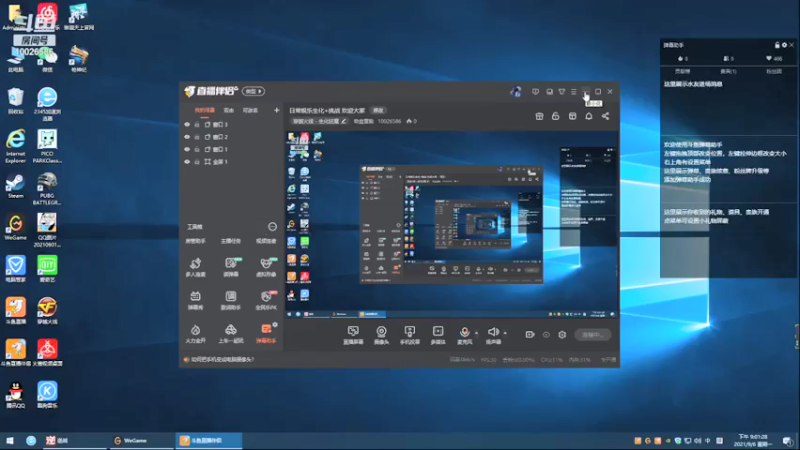The height and width of the screenshot is (450, 800).
Task: Open notifications with the bell icon
Action: click(589, 116)
